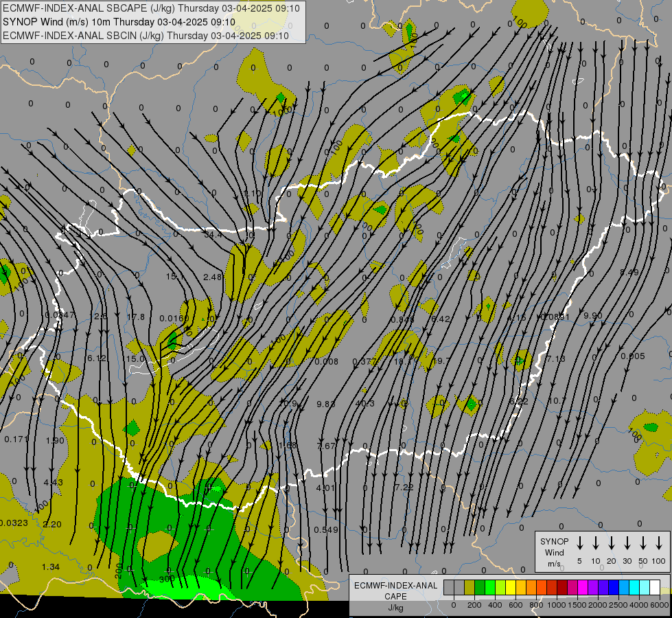Click the 10 m/s wind arrow in legend
This screenshot has height=618, width=672.
click(x=596, y=542)
